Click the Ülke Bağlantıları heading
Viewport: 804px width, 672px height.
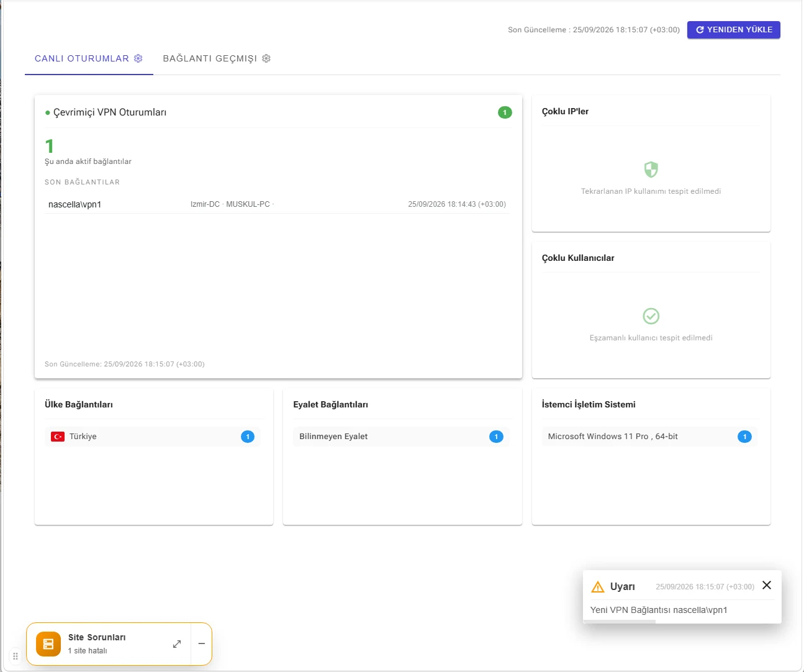pyautogui.click(x=79, y=404)
